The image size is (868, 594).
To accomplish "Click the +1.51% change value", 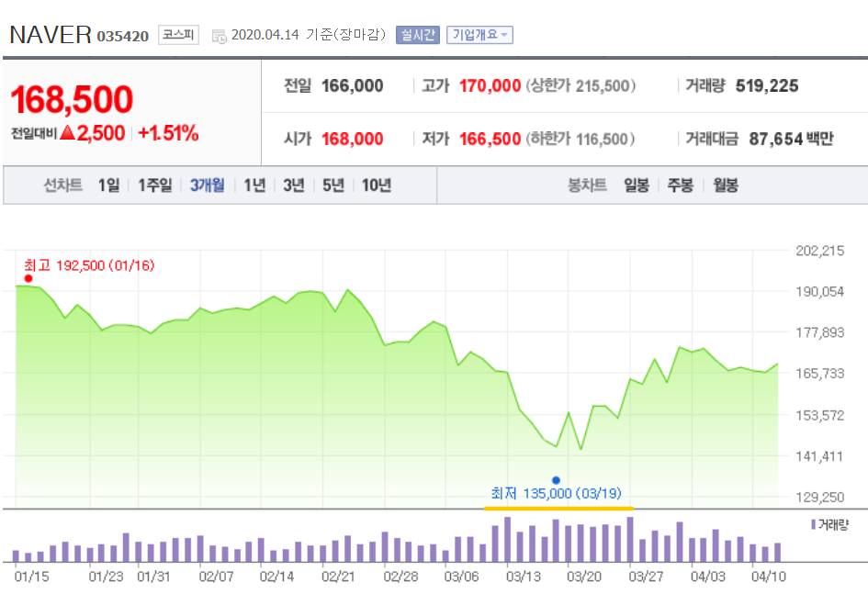I will pos(168,133).
